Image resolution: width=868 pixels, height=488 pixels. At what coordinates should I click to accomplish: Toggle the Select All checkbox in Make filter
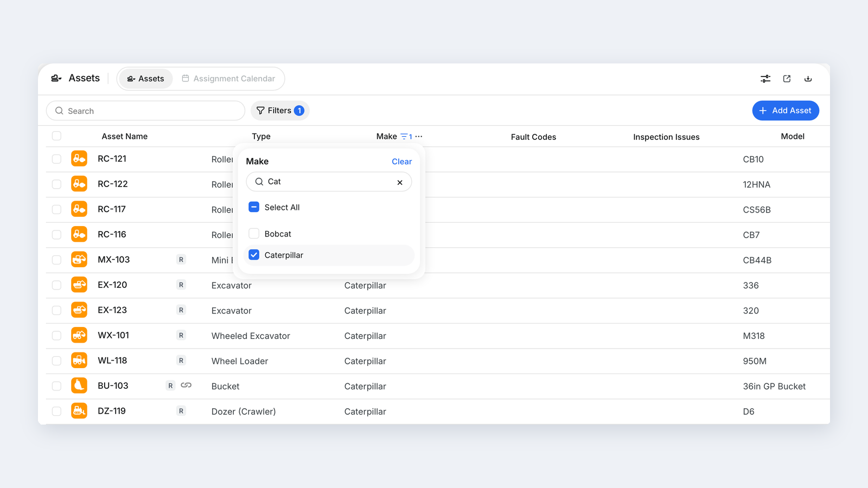pos(254,207)
